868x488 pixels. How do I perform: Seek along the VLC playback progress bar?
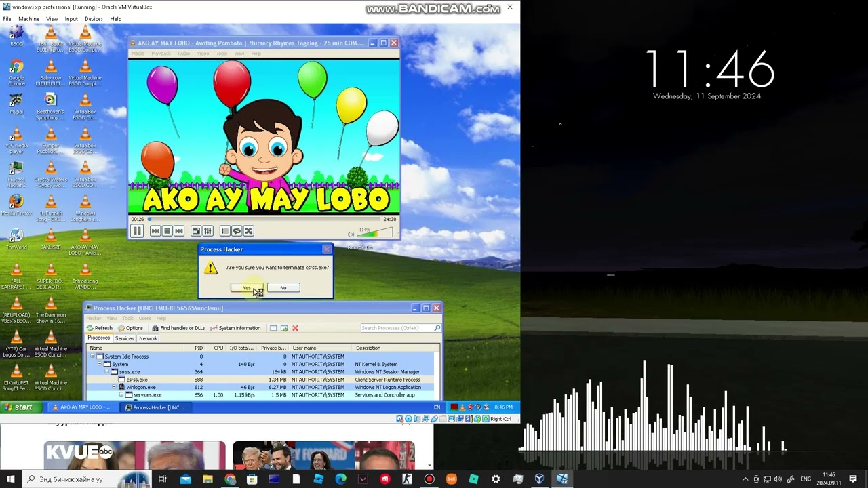tap(264, 219)
